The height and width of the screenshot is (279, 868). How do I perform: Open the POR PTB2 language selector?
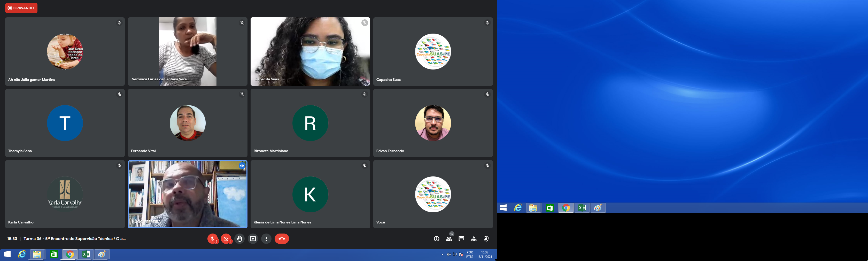pyautogui.click(x=470, y=255)
